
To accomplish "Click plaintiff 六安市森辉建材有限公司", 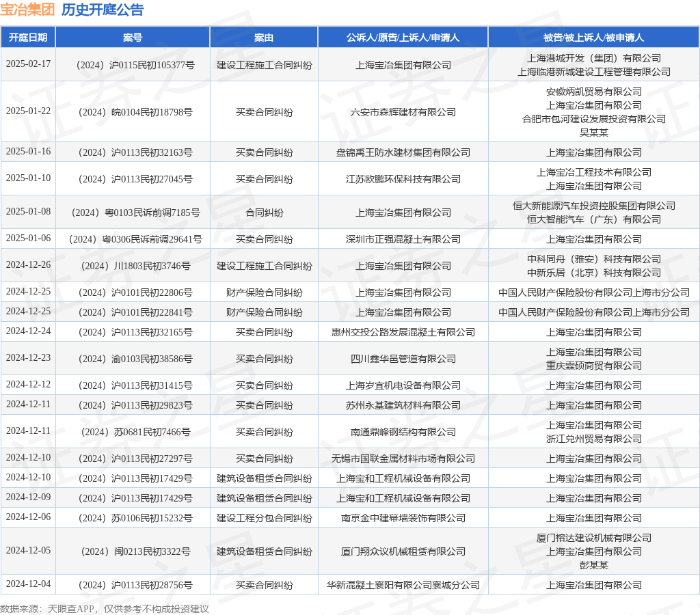I will (403, 112).
